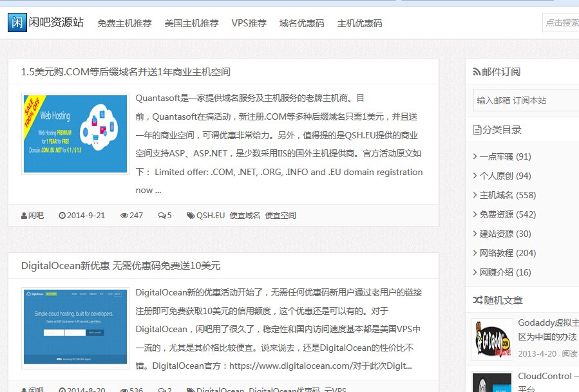Click the RSS icon beside 邮件订阅
Viewport: 579px width, 392px height.
[477, 71]
